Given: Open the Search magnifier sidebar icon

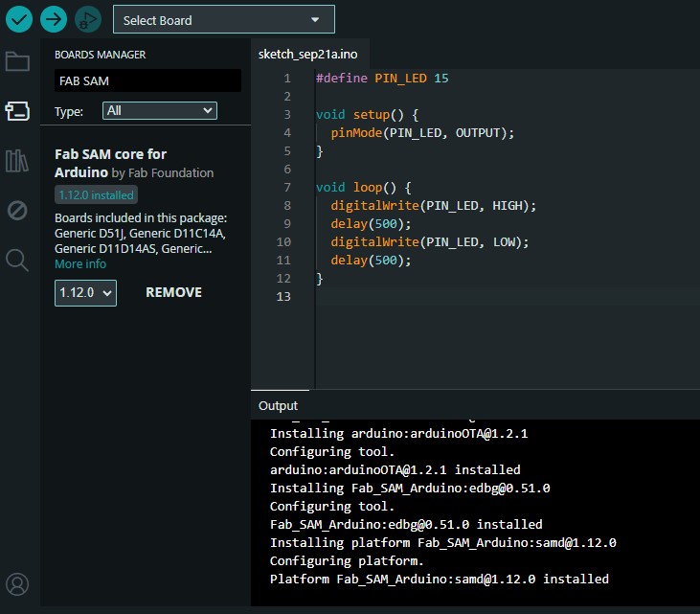Looking at the screenshot, I should coord(17,260).
